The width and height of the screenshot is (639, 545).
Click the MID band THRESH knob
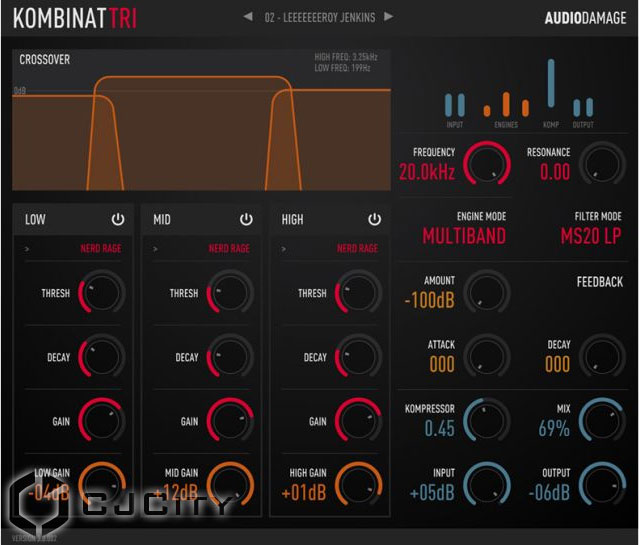(x=230, y=292)
